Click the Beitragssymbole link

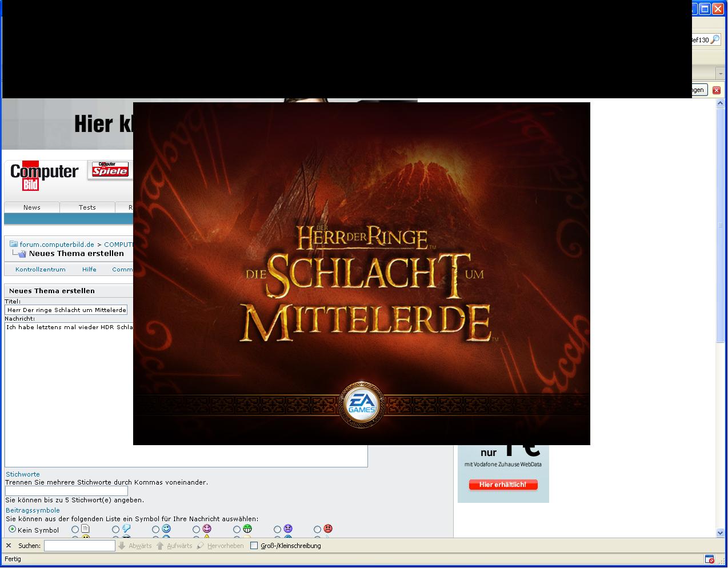pos(33,510)
